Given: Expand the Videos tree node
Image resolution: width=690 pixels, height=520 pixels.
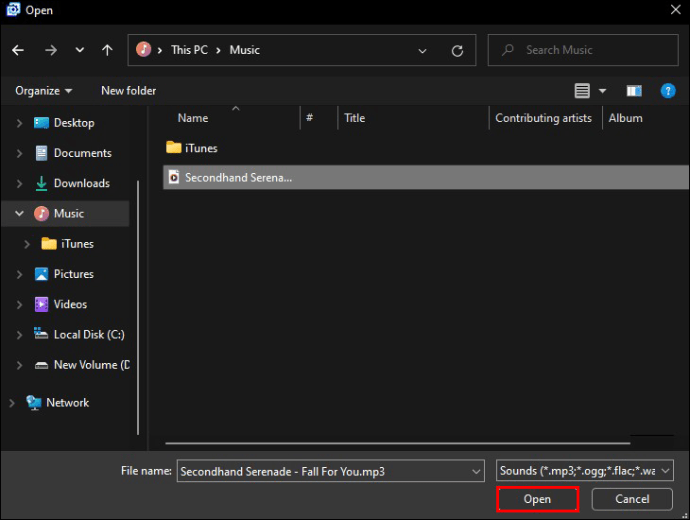Looking at the screenshot, I should coord(19,305).
